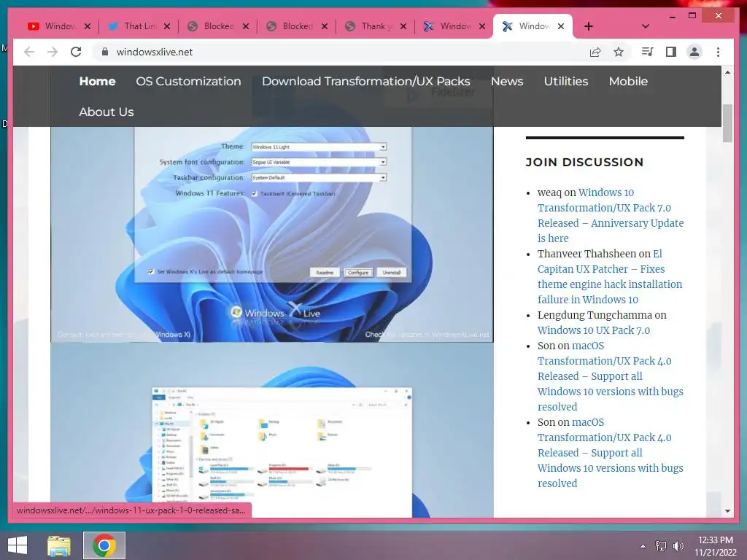Go back to the previous page
Image resolution: width=747 pixels, height=560 pixels.
click(29, 52)
